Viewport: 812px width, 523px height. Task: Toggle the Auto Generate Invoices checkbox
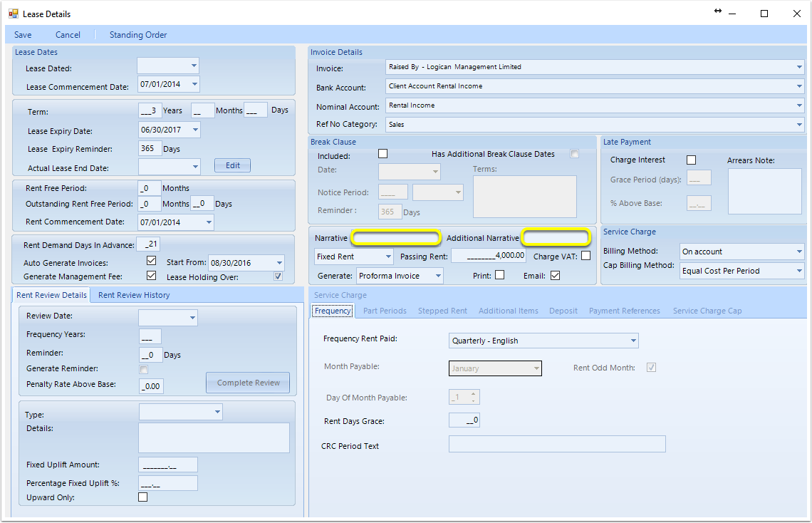pyautogui.click(x=151, y=261)
